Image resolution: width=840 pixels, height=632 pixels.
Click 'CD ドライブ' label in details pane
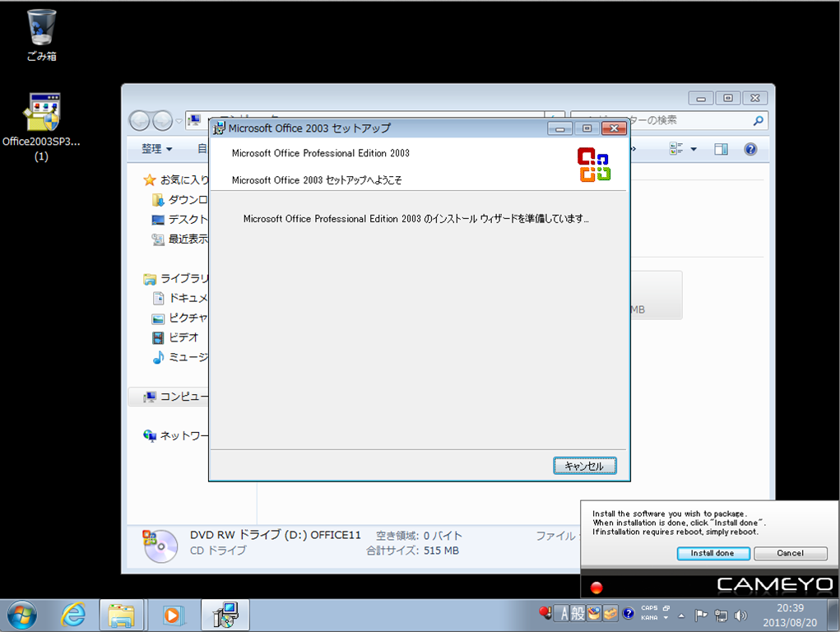[218, 551]
